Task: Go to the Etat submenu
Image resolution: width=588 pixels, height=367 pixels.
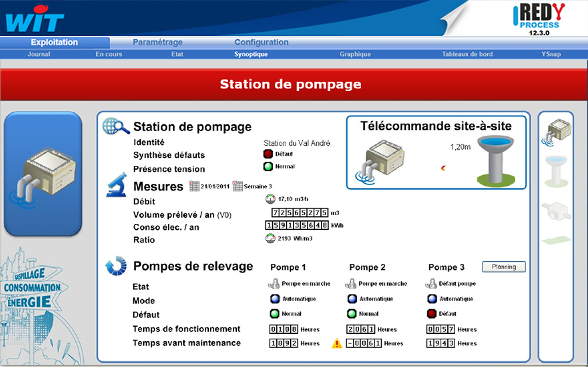Action: [177, 54]
